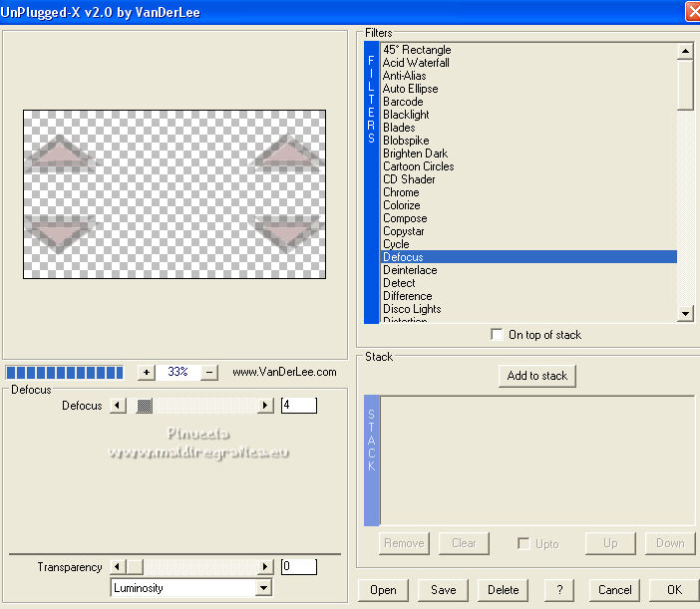Enable On top of stack checkbox

(x=497, y=334)
